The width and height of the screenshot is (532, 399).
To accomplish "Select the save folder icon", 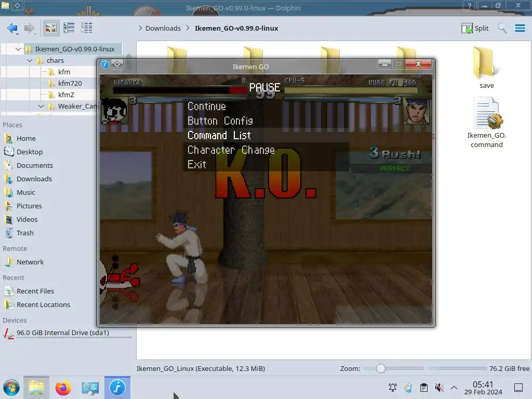I will 486,68.
